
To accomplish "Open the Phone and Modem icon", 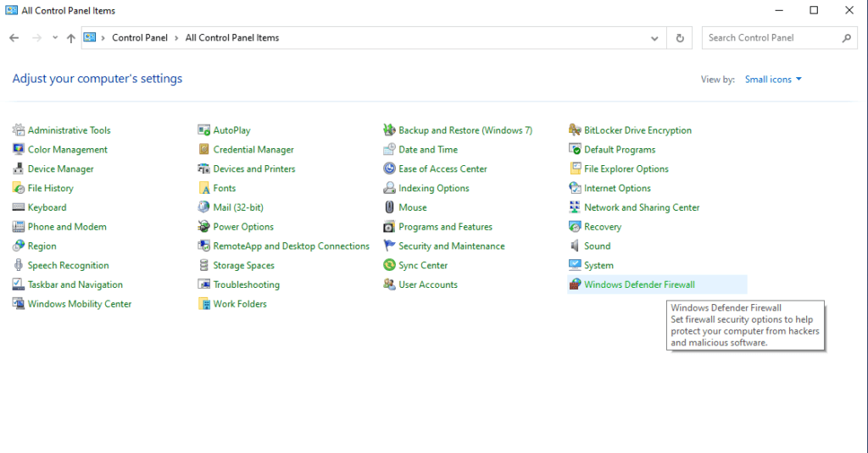I will coord(19,227).
